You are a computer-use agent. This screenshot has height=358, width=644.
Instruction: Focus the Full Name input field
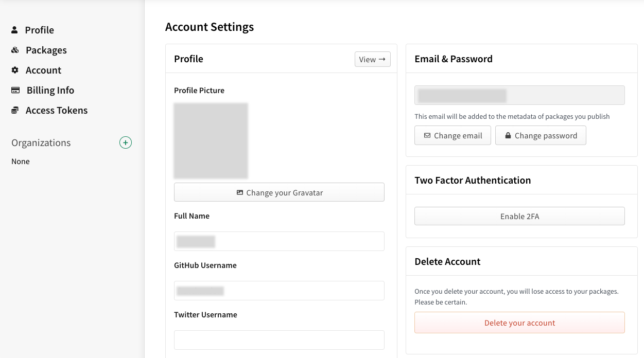click(279, 241)
